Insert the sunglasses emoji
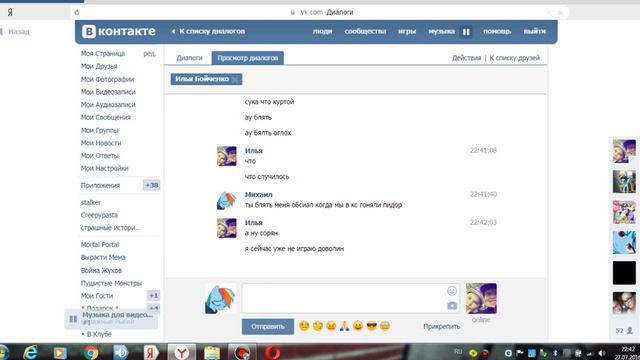 [371, 326]
